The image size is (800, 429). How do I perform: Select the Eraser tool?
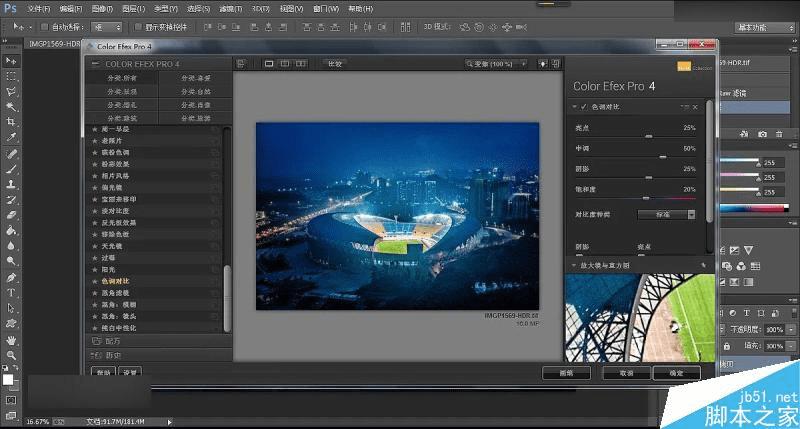click(11, 215)
